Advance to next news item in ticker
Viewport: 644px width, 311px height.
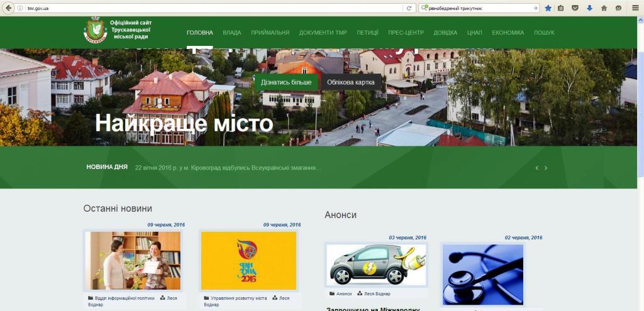[x=546, y=168]
